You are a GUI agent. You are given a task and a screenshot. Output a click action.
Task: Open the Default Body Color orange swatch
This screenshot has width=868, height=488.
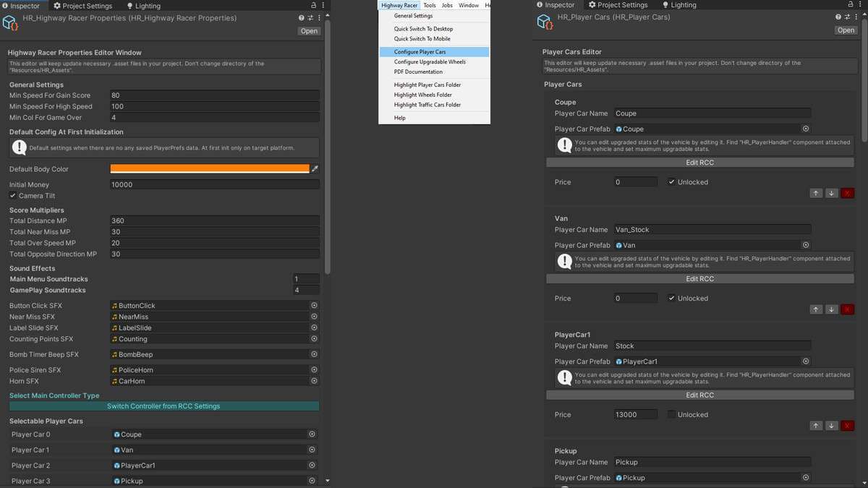click(210, 168)
